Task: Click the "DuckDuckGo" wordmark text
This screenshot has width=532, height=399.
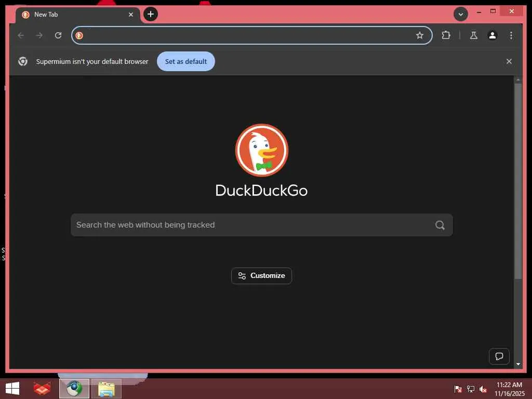Action: coord(262,190)
